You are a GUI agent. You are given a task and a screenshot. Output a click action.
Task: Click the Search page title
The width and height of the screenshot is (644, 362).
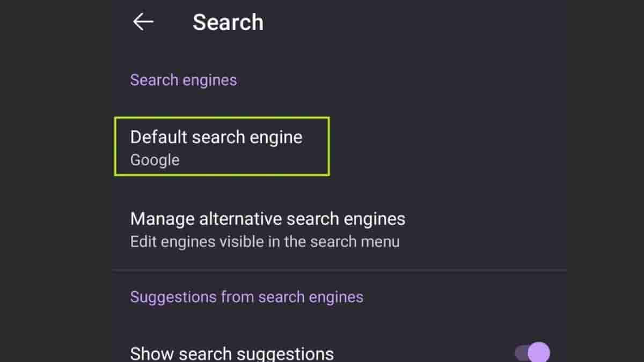tap(228, 23)
